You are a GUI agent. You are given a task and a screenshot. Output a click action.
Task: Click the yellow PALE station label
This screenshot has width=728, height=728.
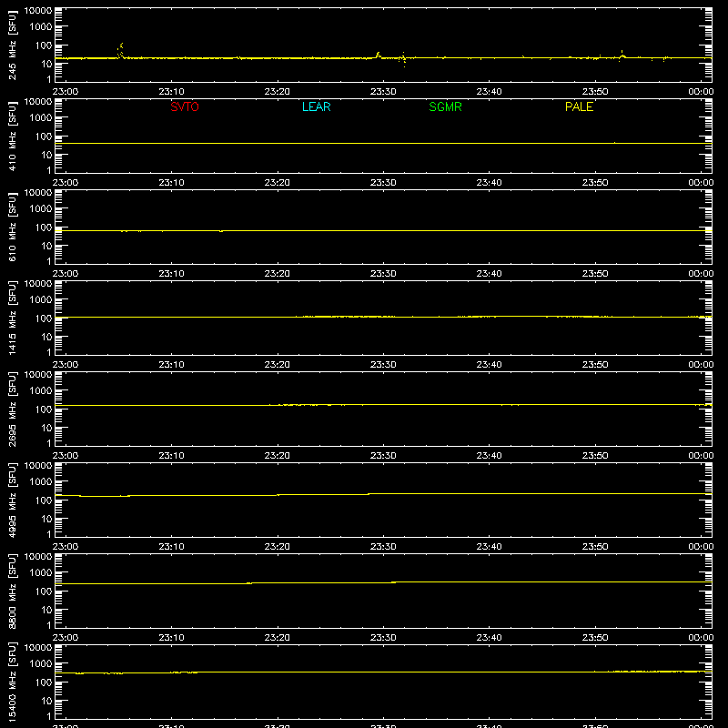point(579,106)
